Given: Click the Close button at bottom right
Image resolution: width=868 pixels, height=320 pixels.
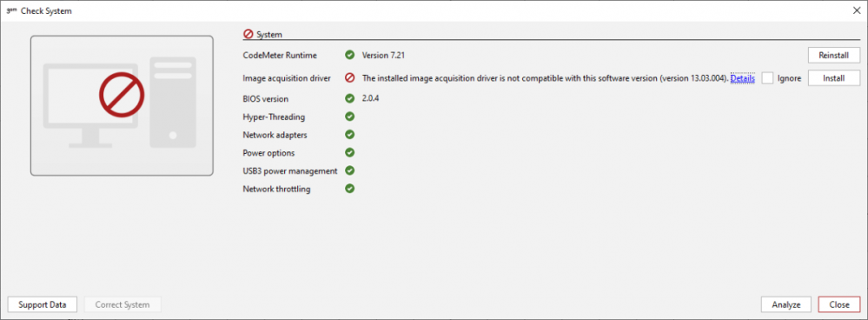Looking at the screenshot, I should coord(839,304).
